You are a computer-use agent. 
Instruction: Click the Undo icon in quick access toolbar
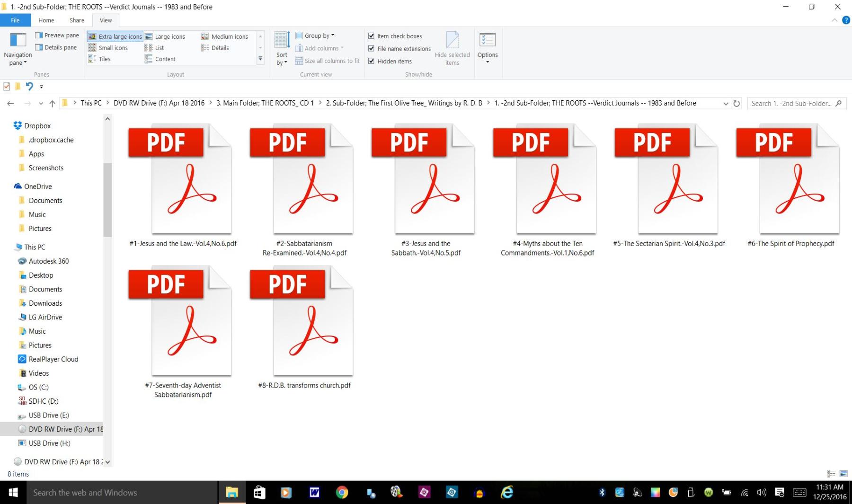[x=29, y=86]
